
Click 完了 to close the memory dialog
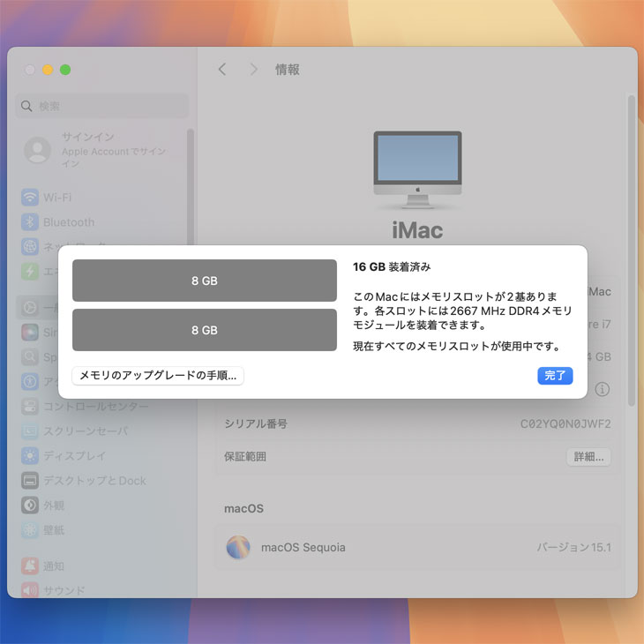click(555, 376)
